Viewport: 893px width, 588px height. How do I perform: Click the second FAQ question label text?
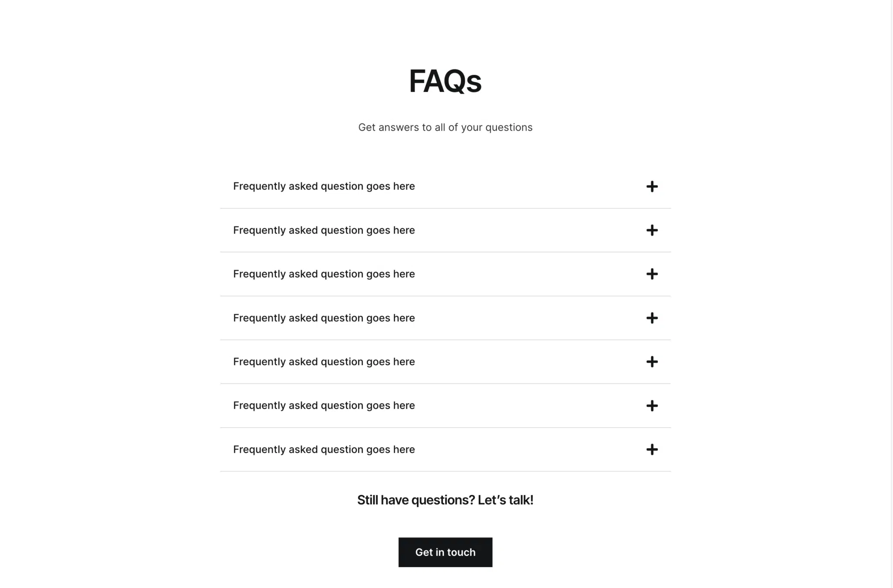[x=324, y=231]
